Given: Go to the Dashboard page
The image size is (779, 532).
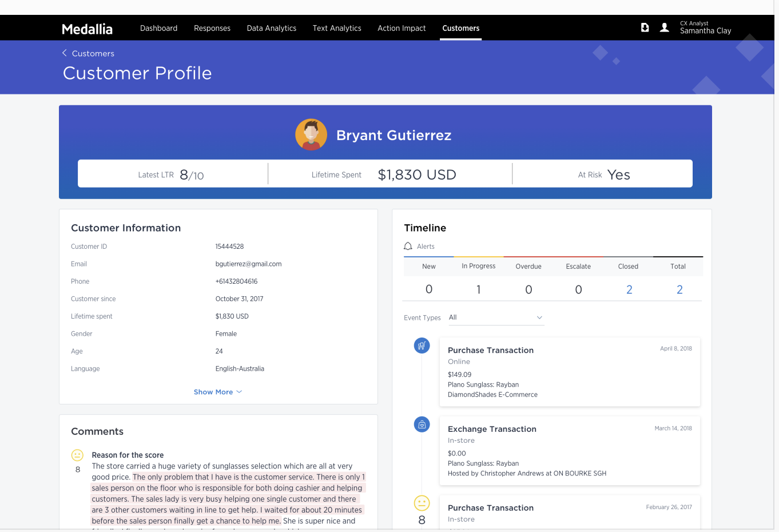Looking at the screenshot, I should tap(158, 27).
